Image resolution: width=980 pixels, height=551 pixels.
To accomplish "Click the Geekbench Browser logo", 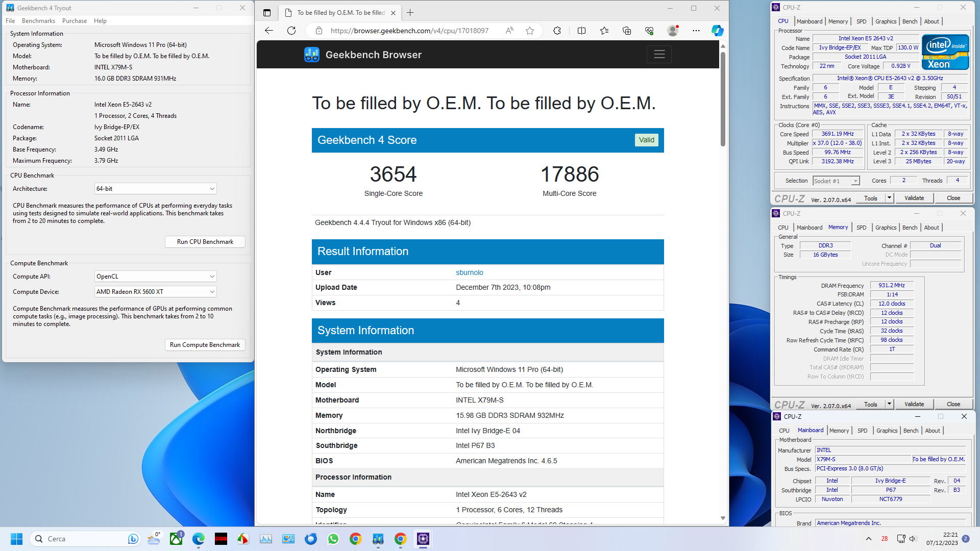I will coord(363,55).
